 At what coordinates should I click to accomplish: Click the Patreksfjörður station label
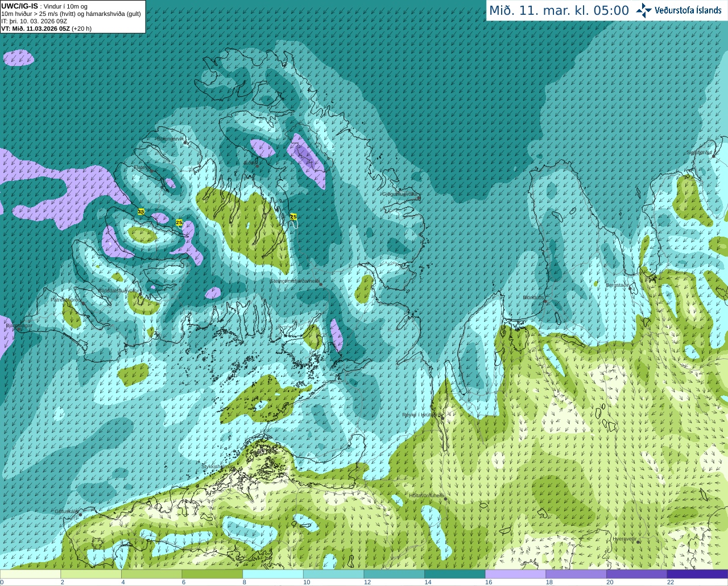tap(66, 299)
